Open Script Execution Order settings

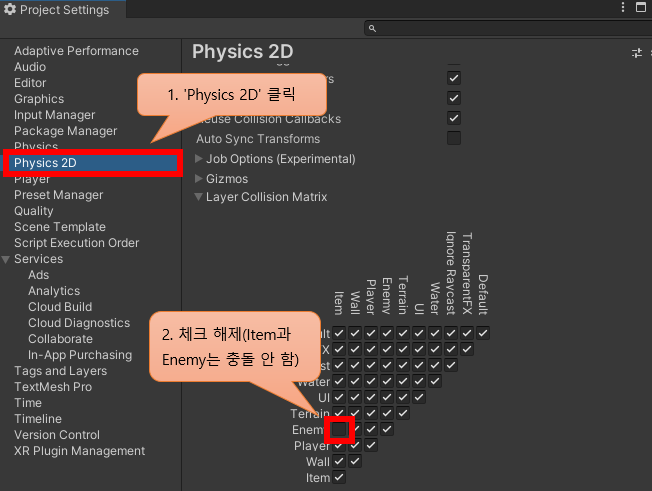click(x=77, y=243)
